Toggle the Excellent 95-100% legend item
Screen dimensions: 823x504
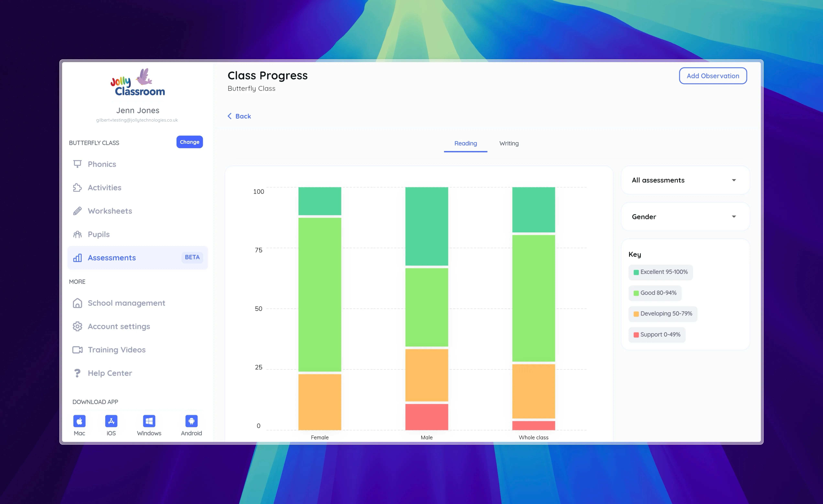660,272
